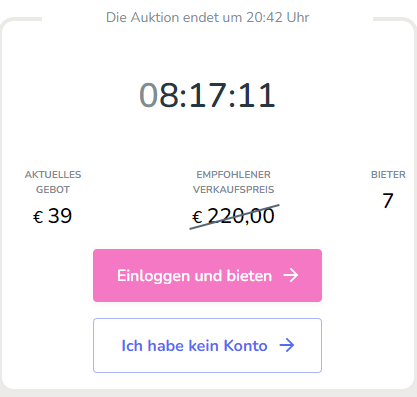Select the countdown timer 08:17:11
Image resolution: width=417 pixels, height=397 pixels.
[207, 96]
